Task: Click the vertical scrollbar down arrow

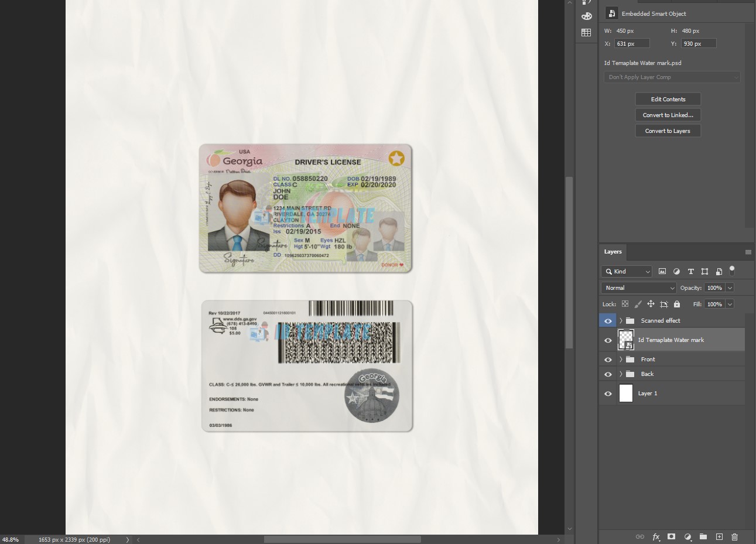Action: (x=569, y=529)
